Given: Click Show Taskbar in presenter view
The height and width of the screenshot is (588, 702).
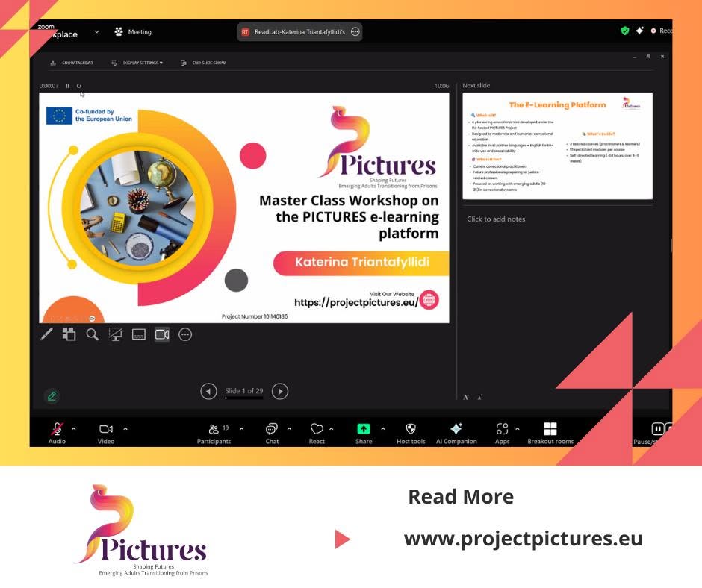Looking at the screenshot, I should tap(72, 63).
